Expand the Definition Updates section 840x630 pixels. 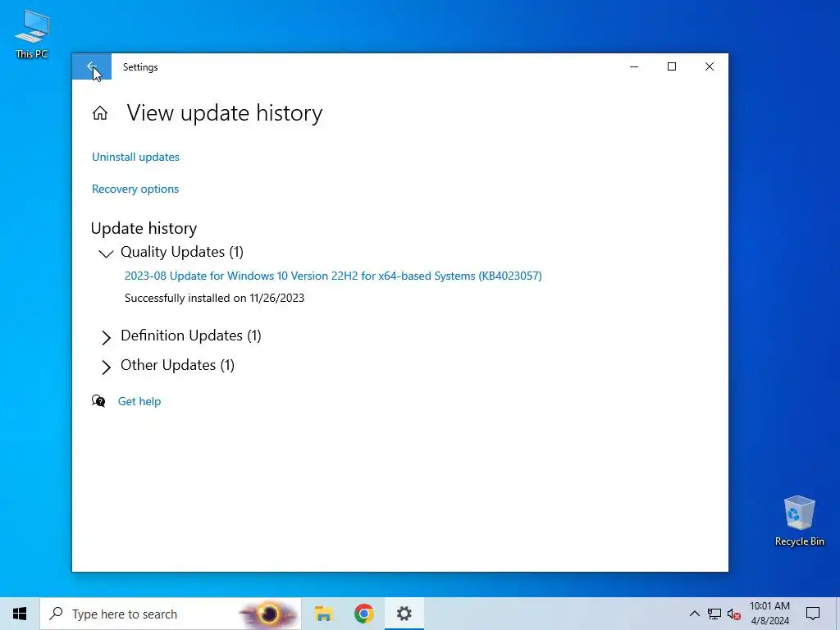106,337
